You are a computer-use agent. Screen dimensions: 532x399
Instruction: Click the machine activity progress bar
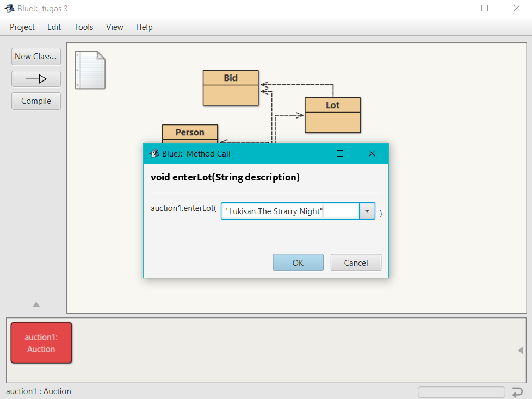pos(461,392)
